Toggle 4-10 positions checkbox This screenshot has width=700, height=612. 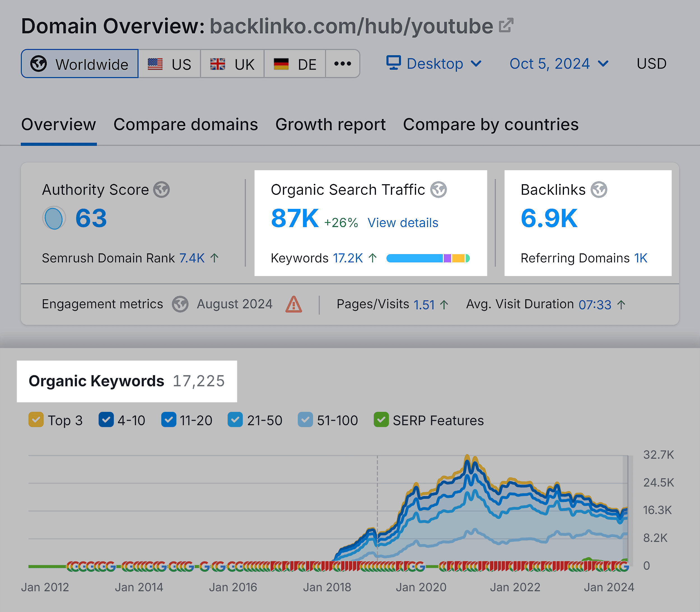[106, 419]
